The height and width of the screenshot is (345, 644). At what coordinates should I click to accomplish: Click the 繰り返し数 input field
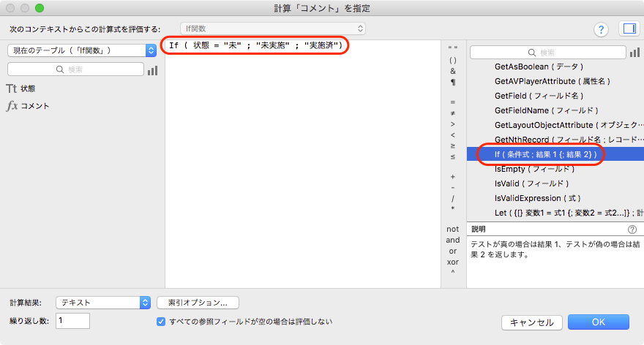[72, 321]
